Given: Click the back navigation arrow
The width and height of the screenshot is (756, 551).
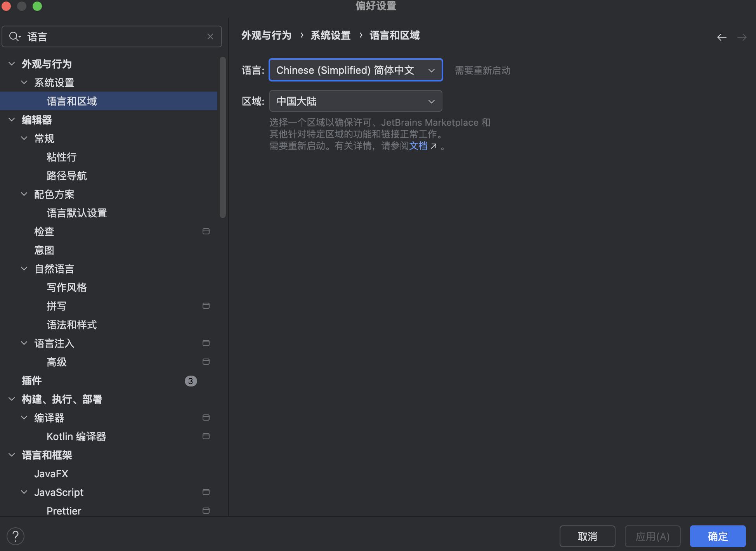Looking at the screenshot, I should 721,37.
